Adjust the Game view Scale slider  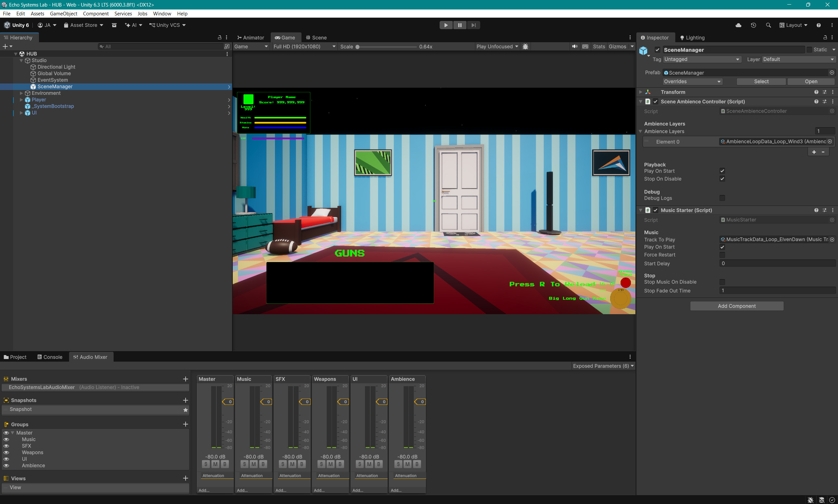click(387, 47)
